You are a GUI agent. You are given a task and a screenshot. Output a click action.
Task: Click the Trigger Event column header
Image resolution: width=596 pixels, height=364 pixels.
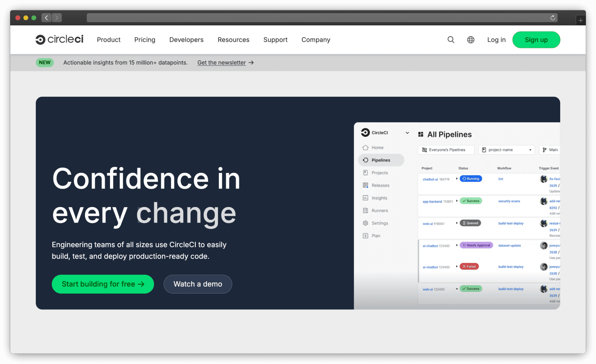click(x=549, y=168)
